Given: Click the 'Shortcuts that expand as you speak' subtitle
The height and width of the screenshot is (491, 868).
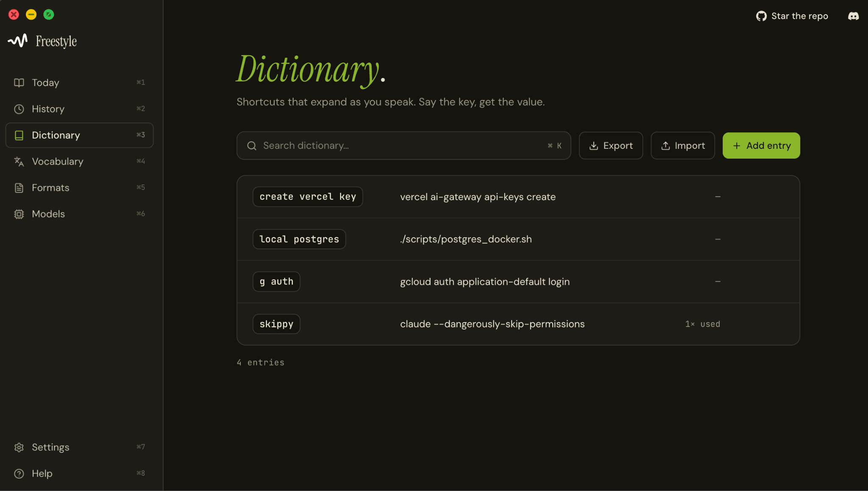Looking at the screenshot, I should click(390, 102).
